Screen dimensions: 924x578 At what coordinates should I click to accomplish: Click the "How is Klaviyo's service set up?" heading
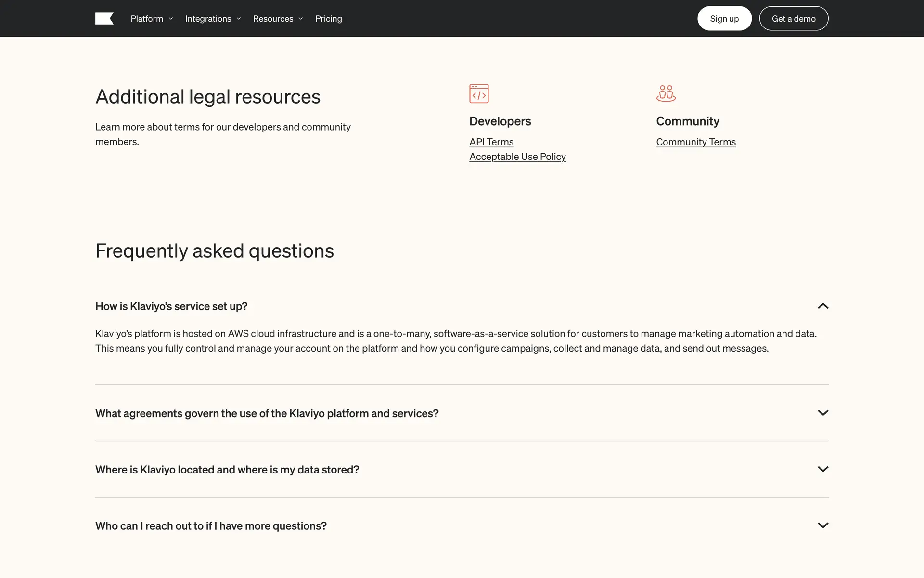pyautogui.click(x=171, y=306)
